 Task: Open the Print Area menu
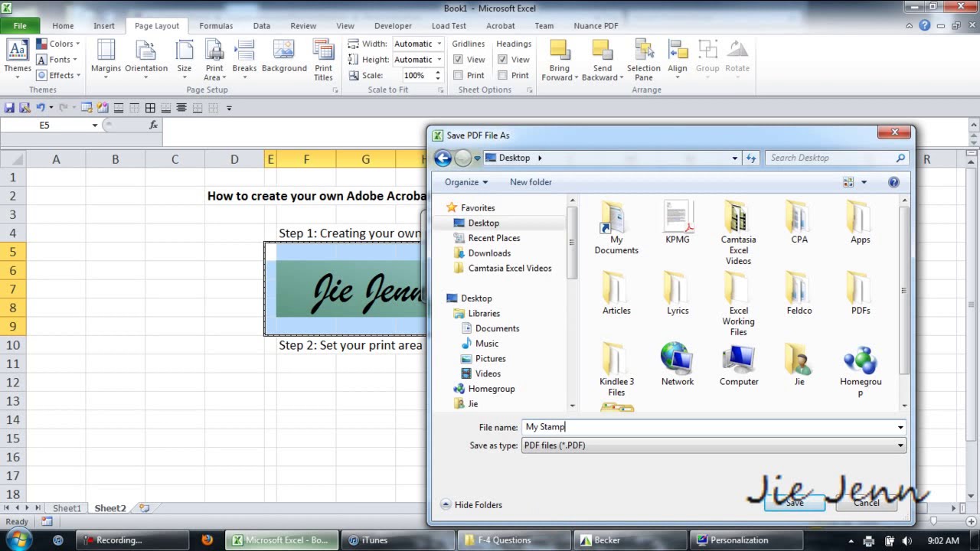[214, 60]
